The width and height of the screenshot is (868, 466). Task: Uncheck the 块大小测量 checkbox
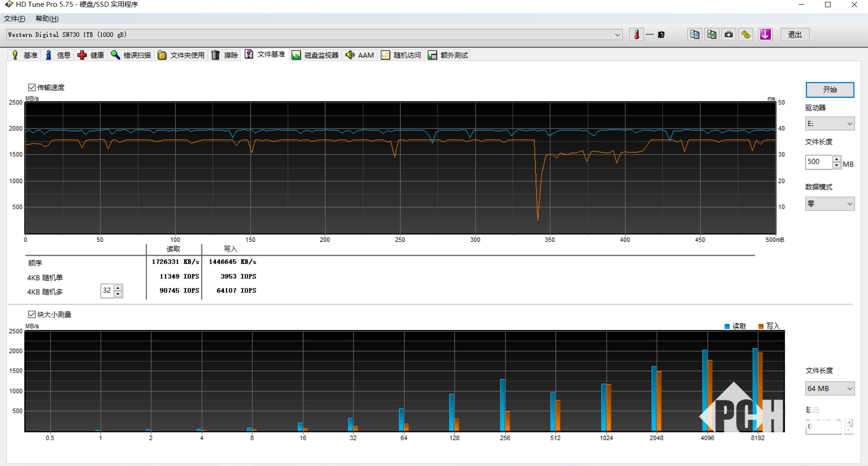(32, 314)
